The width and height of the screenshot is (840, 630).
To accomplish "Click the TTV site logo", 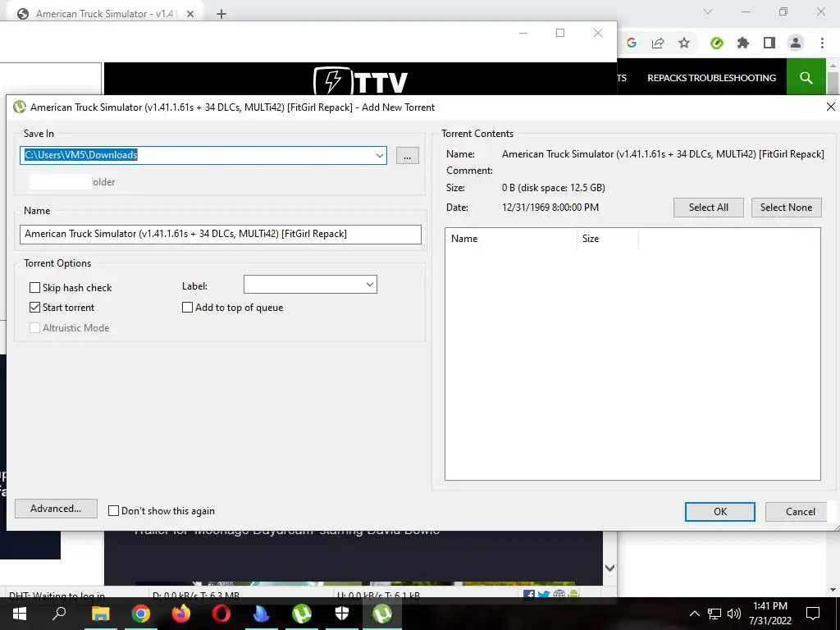I will (x=361, y=81).
